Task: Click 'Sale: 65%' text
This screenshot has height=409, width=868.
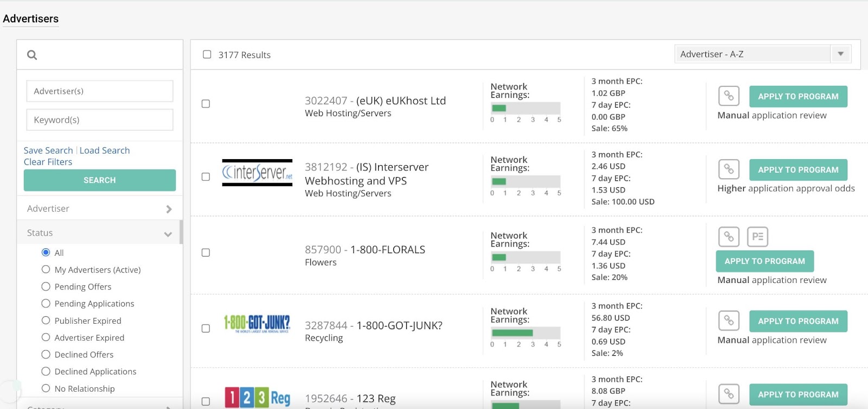Action: coord(609,128)
